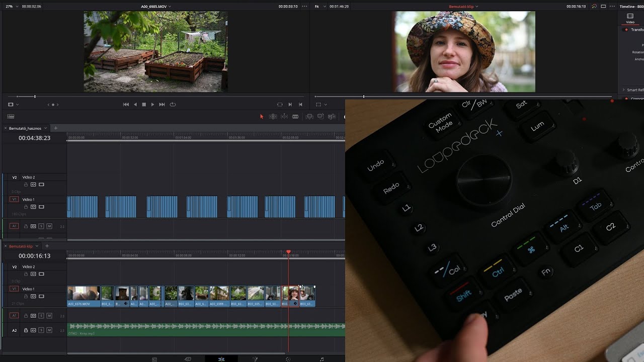Mute A1 audio track in upper timeline
This screenshot has height=362, width=644.
point(49,226)
